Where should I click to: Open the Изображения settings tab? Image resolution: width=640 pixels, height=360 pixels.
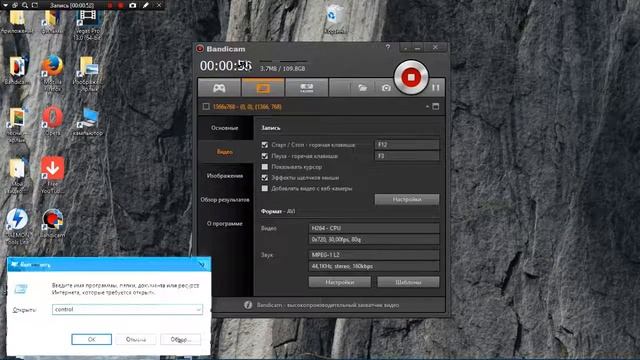[225, 176]
